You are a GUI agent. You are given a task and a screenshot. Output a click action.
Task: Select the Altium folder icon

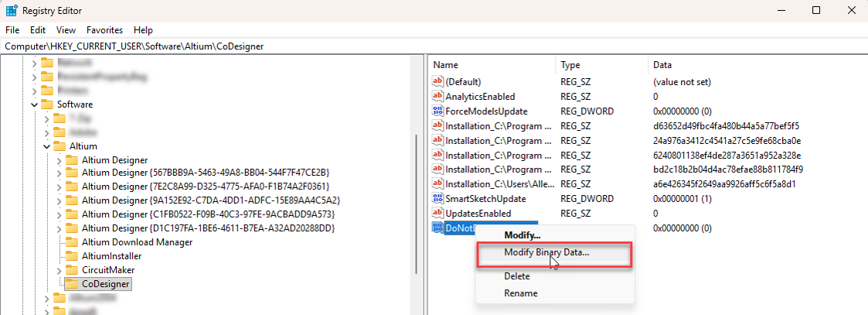tap(60, 146)
